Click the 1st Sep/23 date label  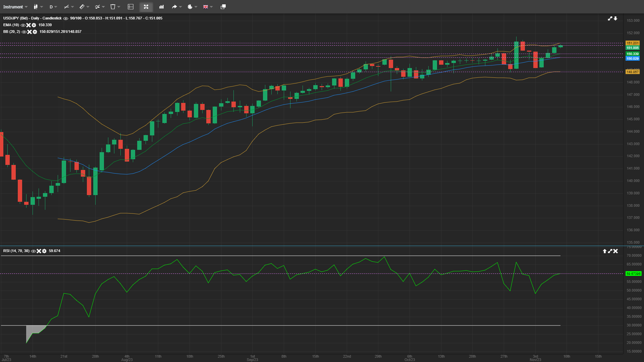tap(252, 358)
